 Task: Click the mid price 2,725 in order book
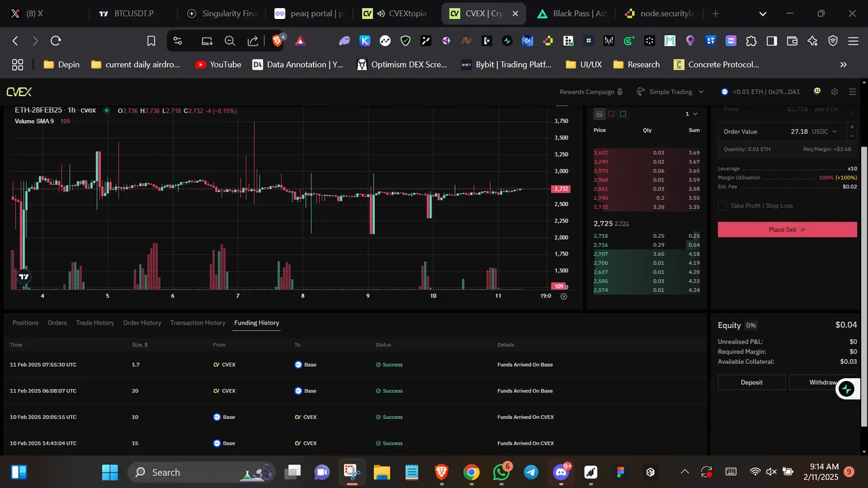(603, 223)
